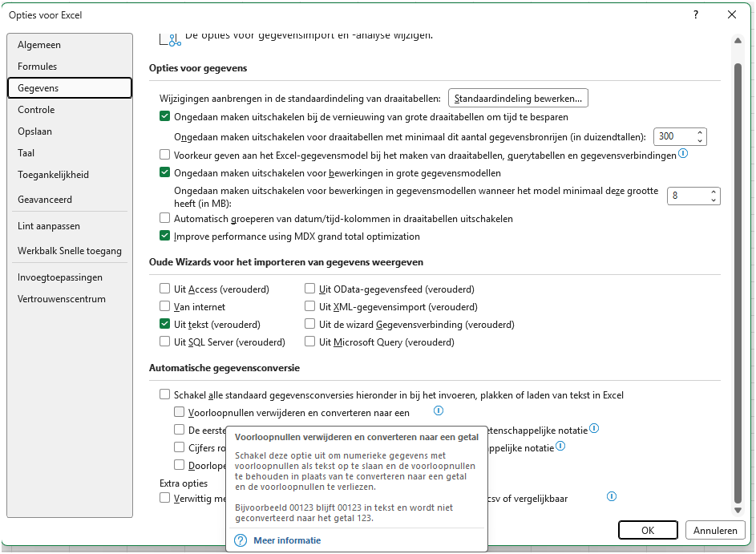The image size is (756, 554).
Task: Check Uit Microsoft Query (verouderd)
Action: tap(310, 342)
